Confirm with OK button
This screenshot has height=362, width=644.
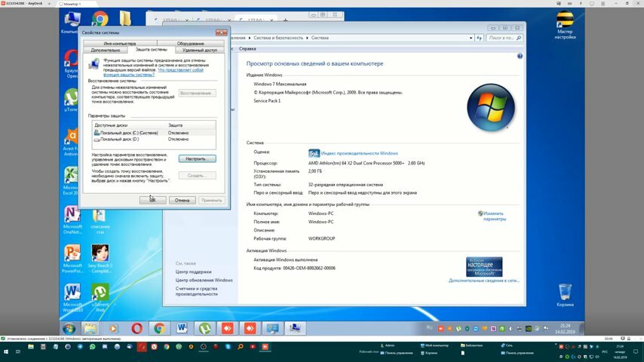153,200
